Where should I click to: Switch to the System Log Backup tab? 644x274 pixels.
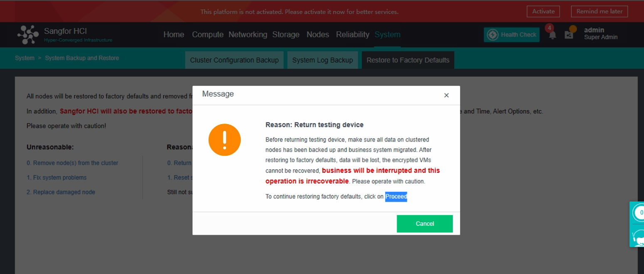click(x=323, y=60)
